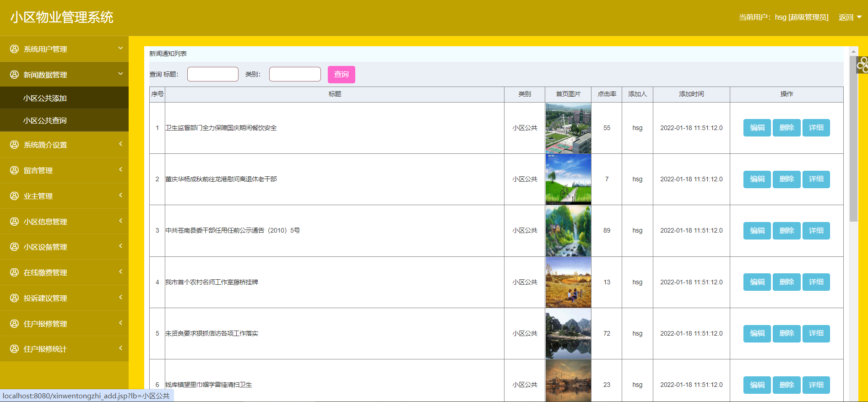The height and width of the screenshot is (402, 868).
Task: Select 住户报修统计 menu label
Action: point(45,349)
